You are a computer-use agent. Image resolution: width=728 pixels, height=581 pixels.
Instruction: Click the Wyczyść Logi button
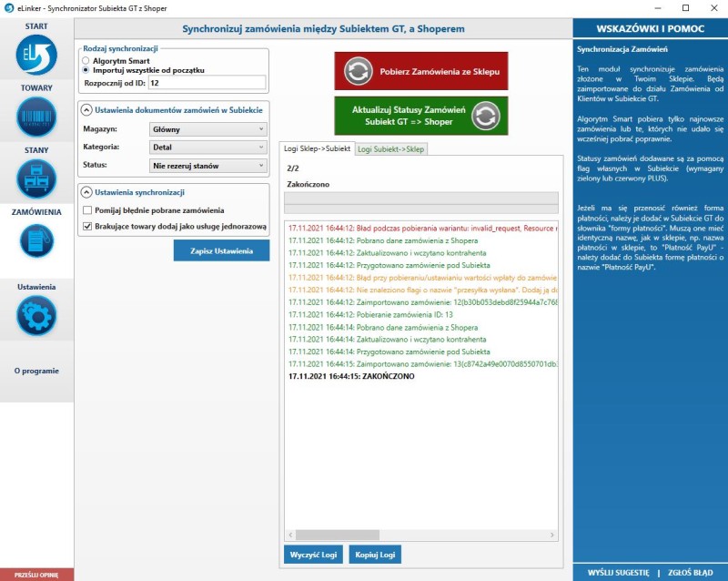tap(314, 553)
